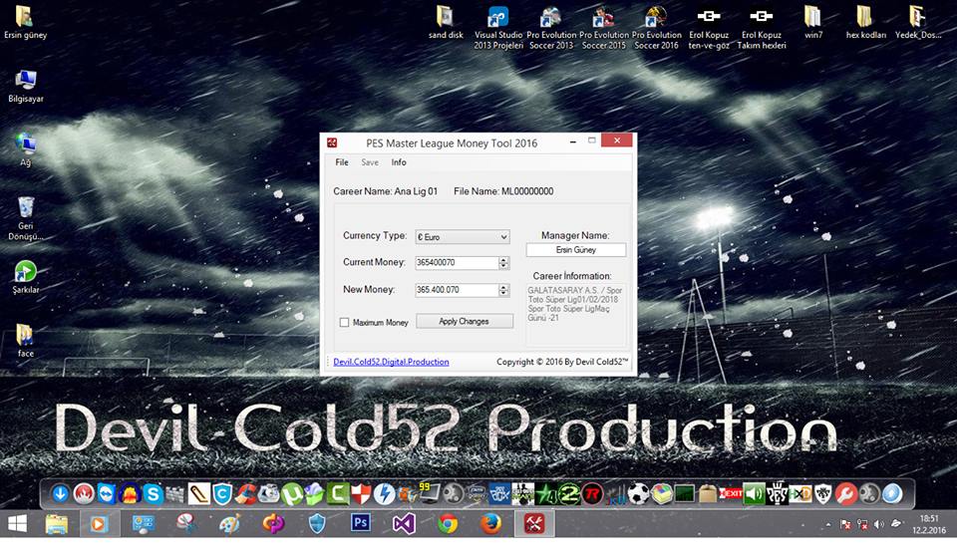Click the red EXIT dock icon
The height and width of the screenshot is (560, 957).
tap(731, 493)
